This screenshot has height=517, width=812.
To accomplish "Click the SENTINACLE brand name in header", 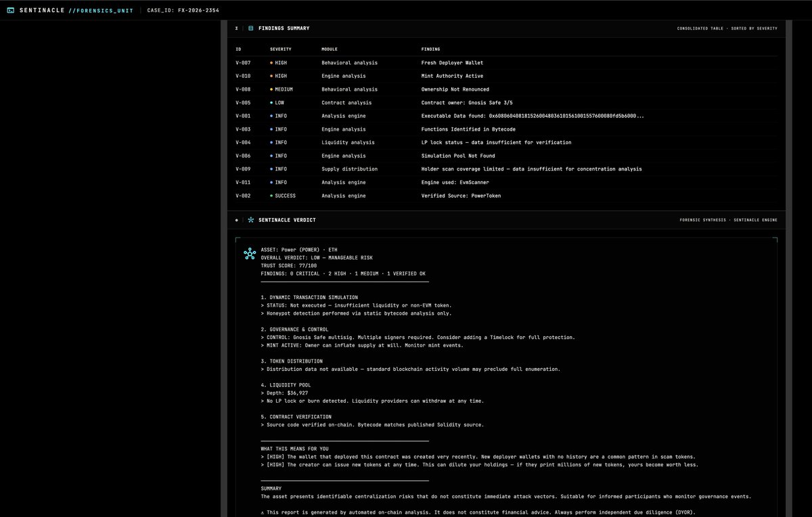I will tap(42, 10).
